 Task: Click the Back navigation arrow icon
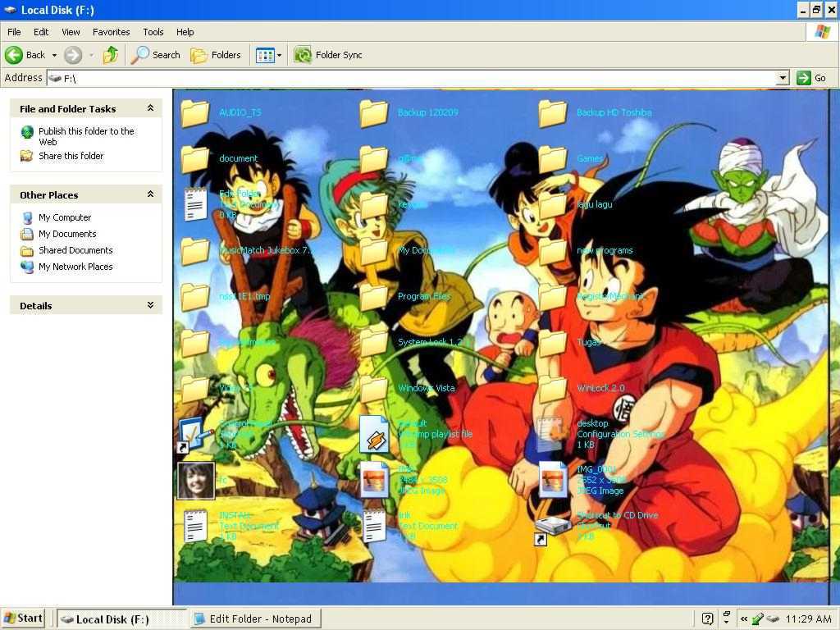click(14, 55)
